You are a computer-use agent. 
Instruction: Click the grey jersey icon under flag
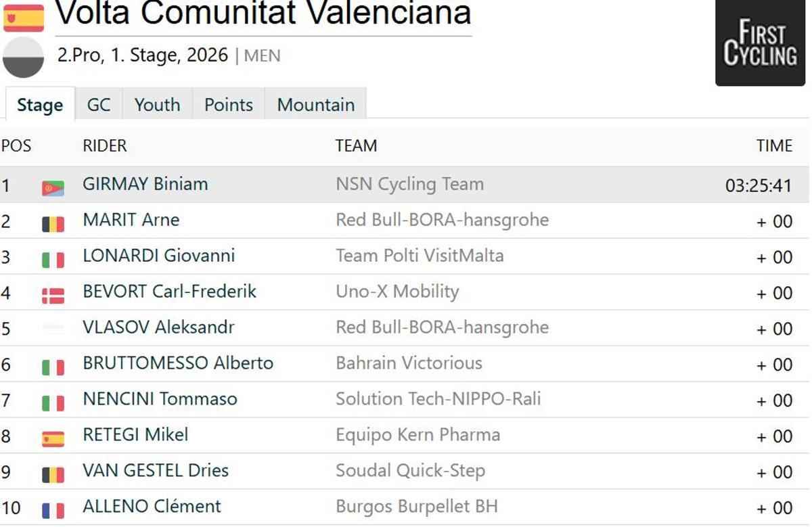tap(24, 58)
